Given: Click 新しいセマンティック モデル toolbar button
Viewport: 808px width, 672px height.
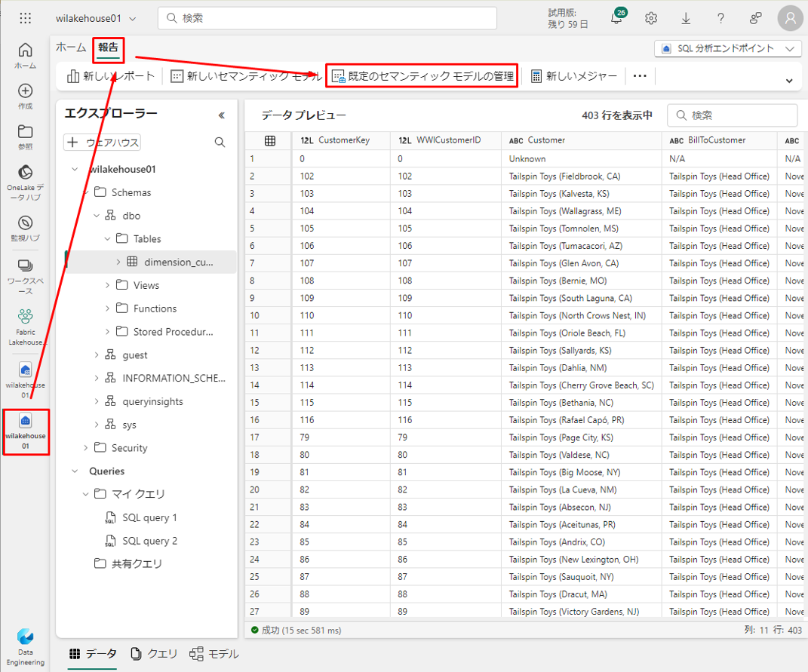Looking at the screenshot, I should coord(246,76).
